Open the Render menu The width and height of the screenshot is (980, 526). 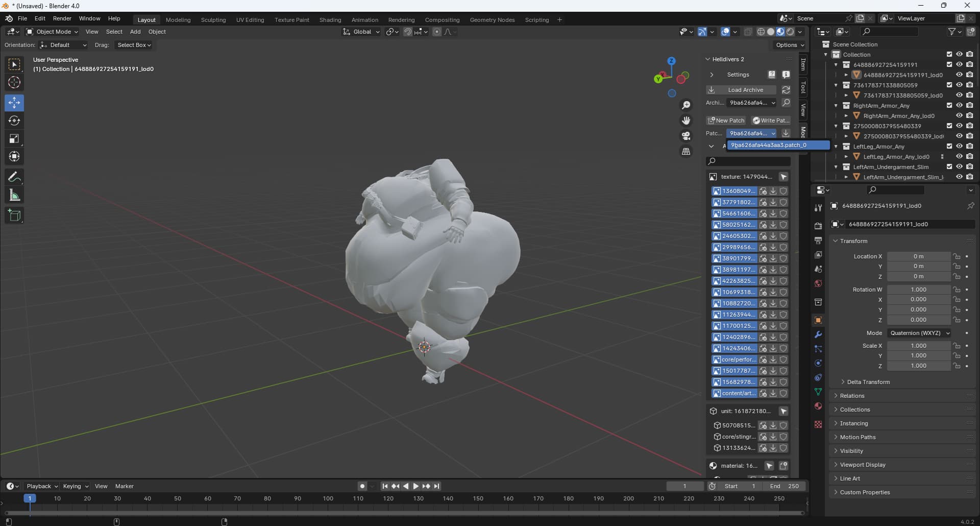62,18
